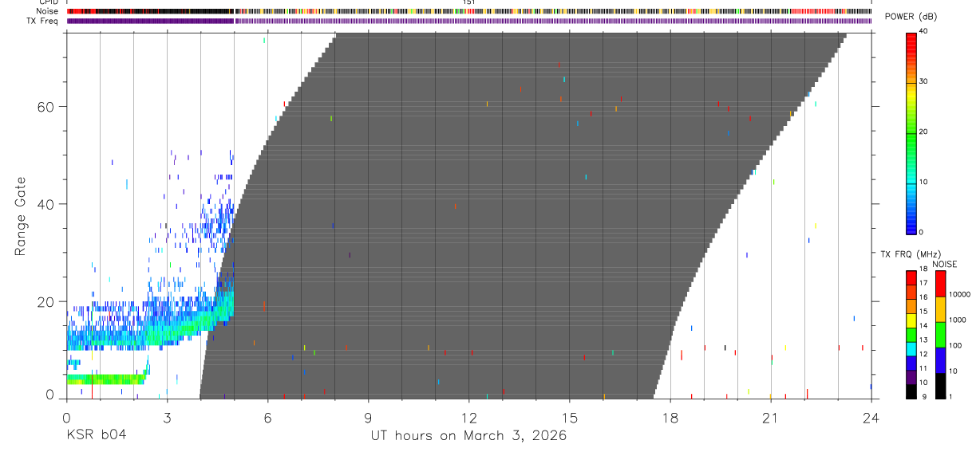
Task: Click the Noise strip above the plot
Action: 468,11
